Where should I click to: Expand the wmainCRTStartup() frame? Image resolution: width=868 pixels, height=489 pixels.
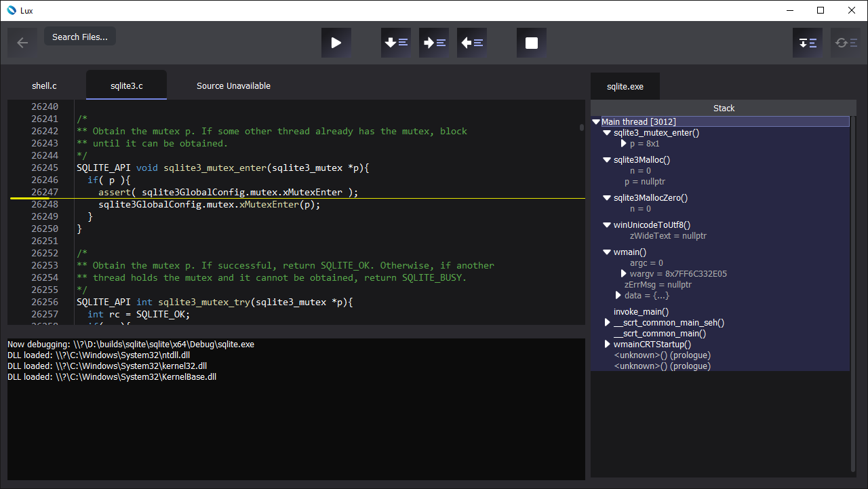(x=608, y=345)
